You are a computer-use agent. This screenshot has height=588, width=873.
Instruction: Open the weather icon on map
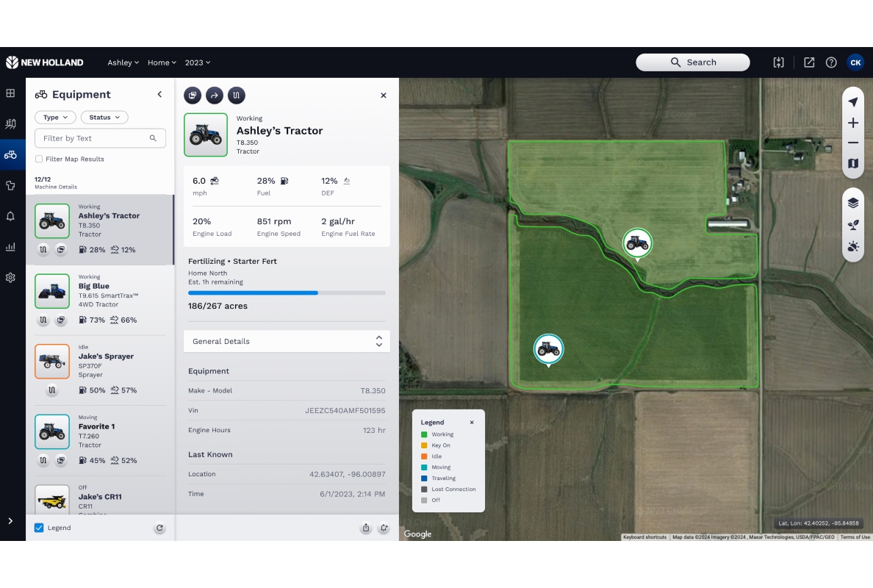coord(853,246)
